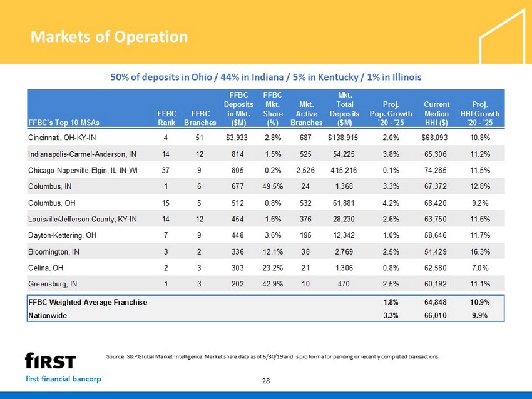Click Indianapolis median HHI value '65,306'
Viewport: 532px width, 399px height.
[x=436, y=154]
